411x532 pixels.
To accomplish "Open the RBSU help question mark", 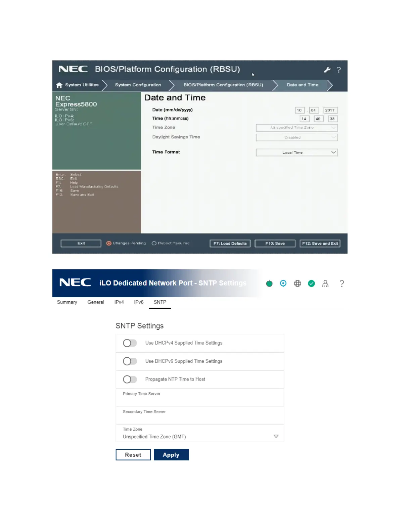I will point(339,70).
